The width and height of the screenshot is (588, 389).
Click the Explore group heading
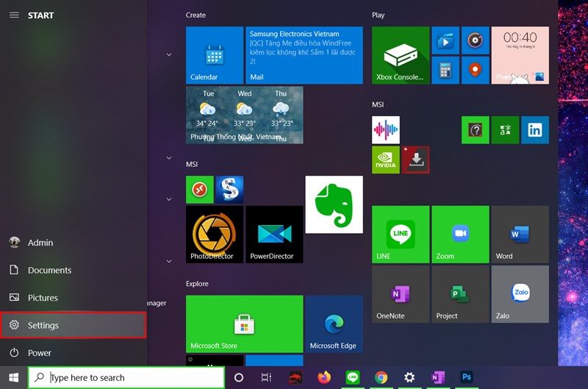point(197,284)
